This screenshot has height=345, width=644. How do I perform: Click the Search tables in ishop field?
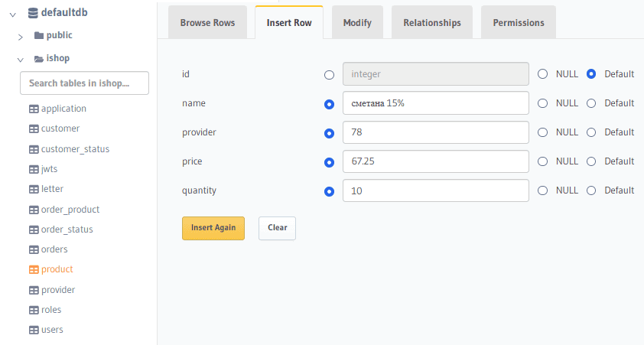pos(84,83)
